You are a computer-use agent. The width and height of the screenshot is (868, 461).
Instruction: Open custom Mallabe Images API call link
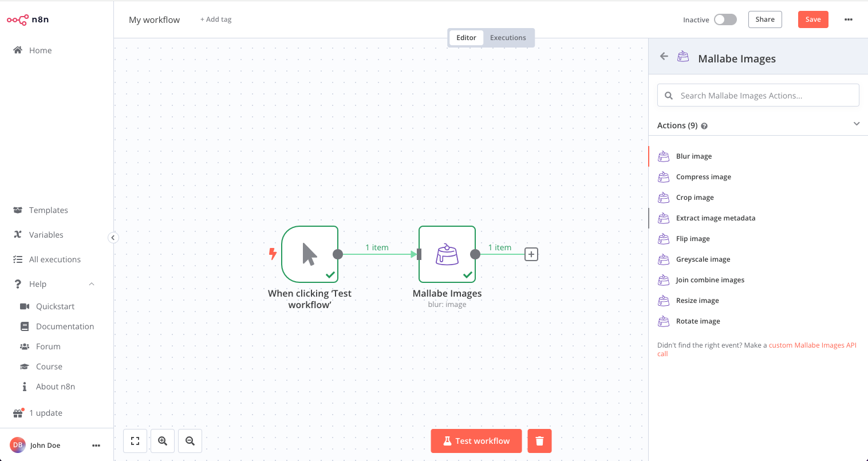click(812, 345)
